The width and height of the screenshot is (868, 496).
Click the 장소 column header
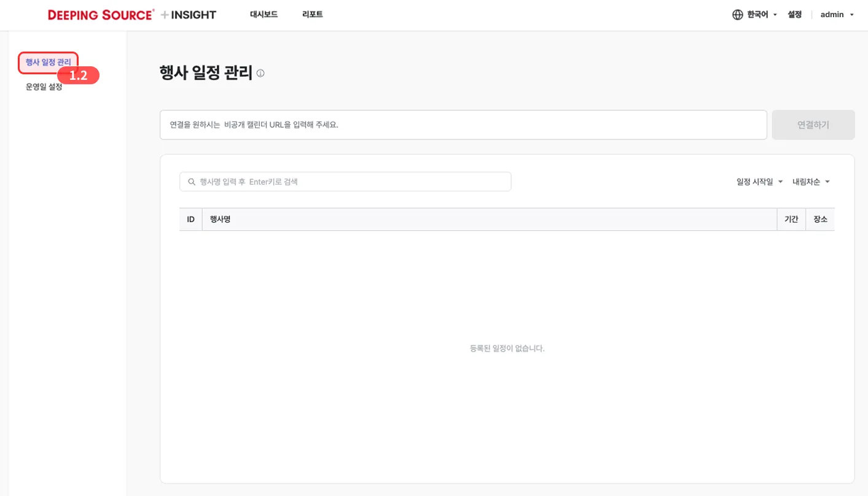(x=820, y=219)
